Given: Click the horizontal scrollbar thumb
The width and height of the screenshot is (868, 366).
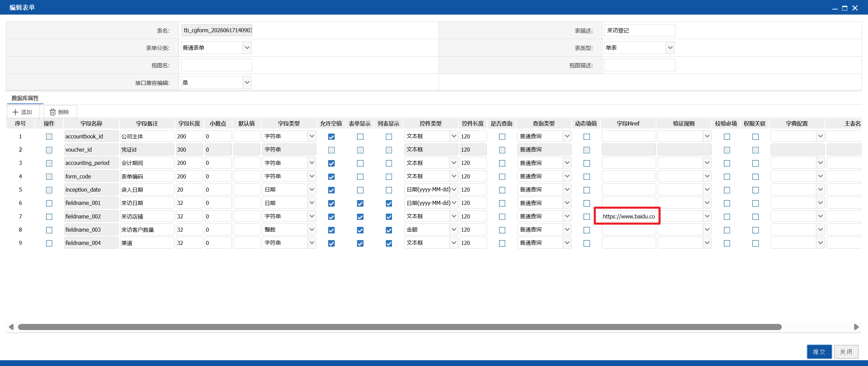Looking at the screenshot, I should (x=400, y=327).
